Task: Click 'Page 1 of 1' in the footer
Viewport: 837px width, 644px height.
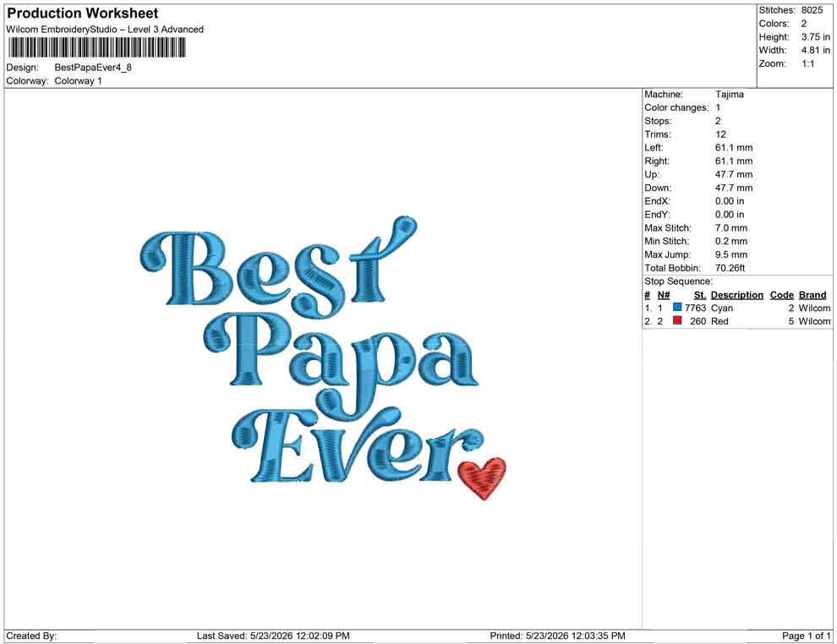Action: [x=806, y=636]
